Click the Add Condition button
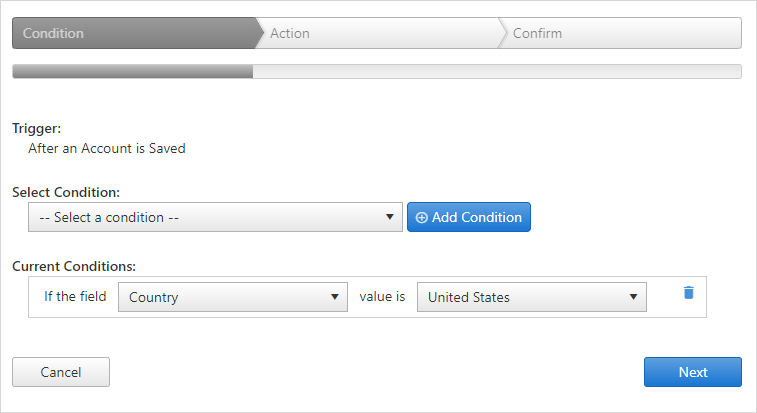Image resolution: width=757 pixels, height=413 pixels. coord(469,217)
